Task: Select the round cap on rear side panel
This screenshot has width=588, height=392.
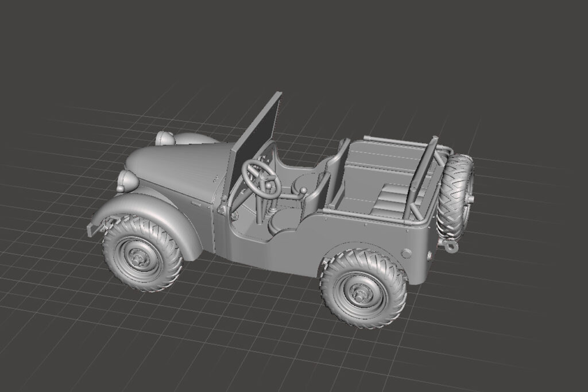Action: 407,253
